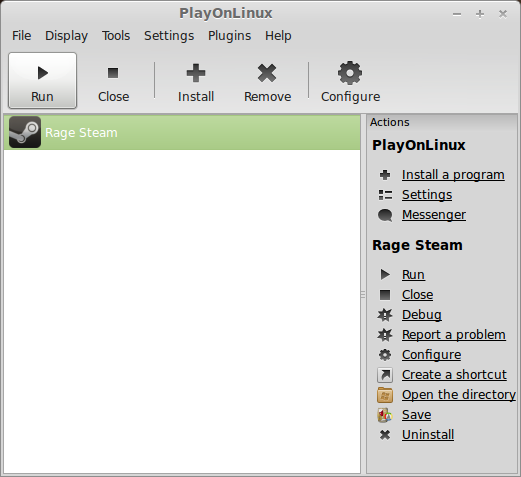Click the Run toolbar button
Viewport: 521px width, 477px height.
click(x=42, y=80)
